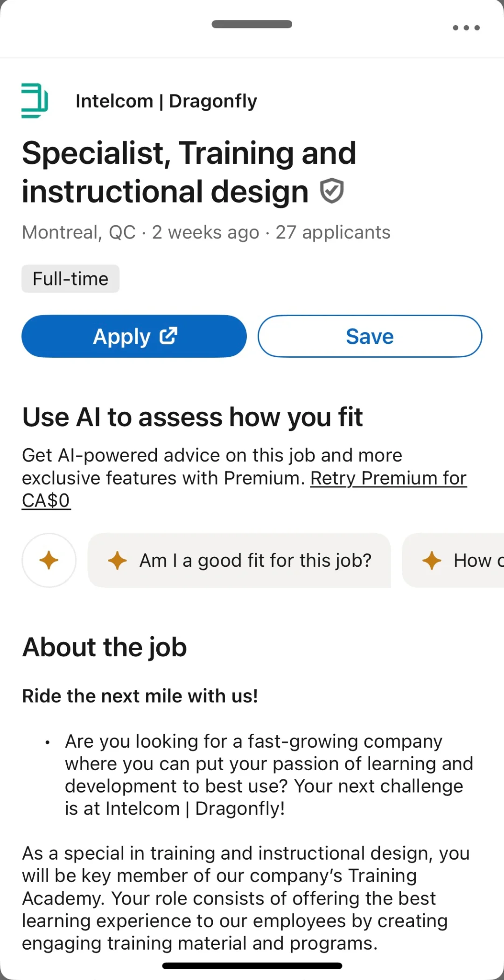This screenshot has width=504, height=980.
Task: Tap the "Ride the next mile with us!" line
Action: coord(140,696)
